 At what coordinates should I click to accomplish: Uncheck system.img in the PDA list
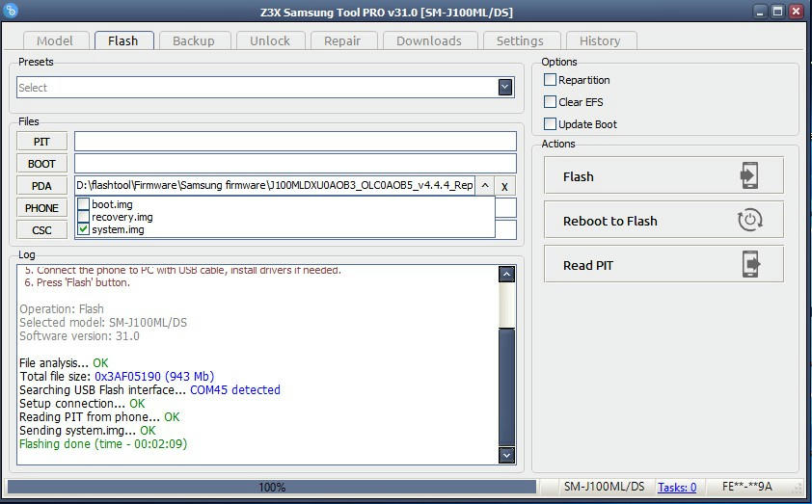tap(83, 228)
